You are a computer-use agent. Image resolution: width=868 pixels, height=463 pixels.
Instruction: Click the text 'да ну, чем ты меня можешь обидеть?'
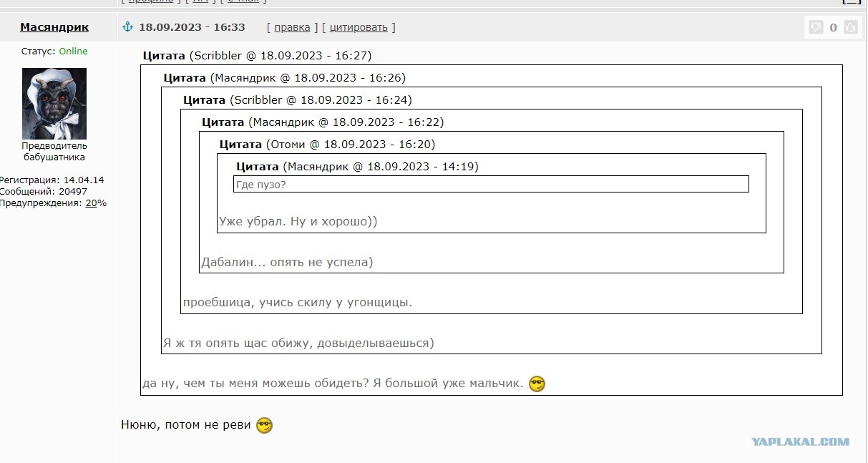(x=256, y=384)
